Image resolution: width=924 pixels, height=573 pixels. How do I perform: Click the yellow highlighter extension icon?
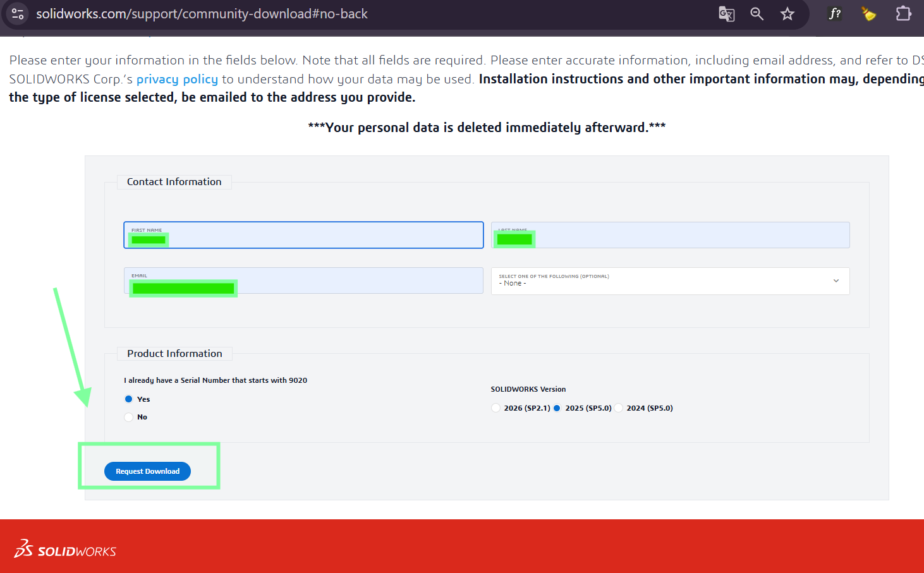coord(869,14)
